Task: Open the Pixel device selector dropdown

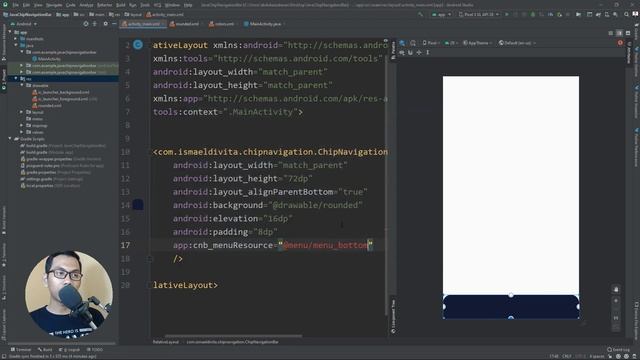Action: pyautogui.click(x=479, y=14)
